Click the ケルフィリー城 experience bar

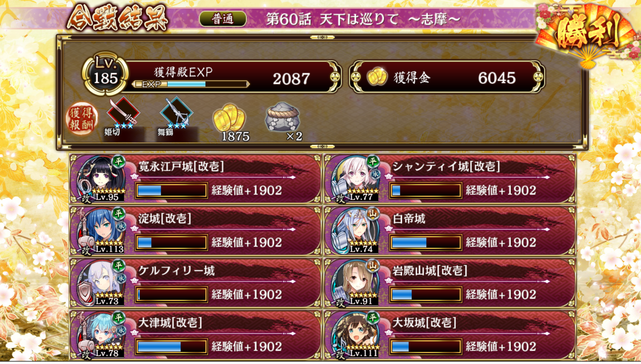[x=171, y=294]
